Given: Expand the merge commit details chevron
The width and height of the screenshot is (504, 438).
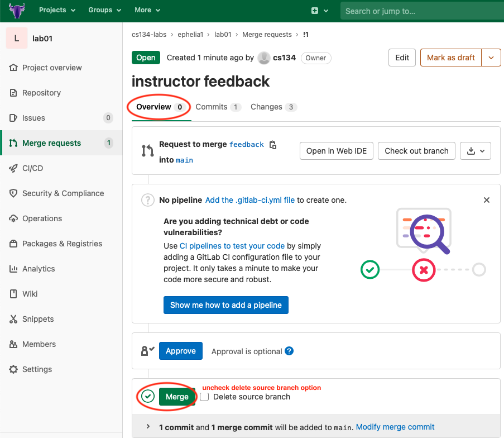Looking at the screenshot, I should coord(148,426).
